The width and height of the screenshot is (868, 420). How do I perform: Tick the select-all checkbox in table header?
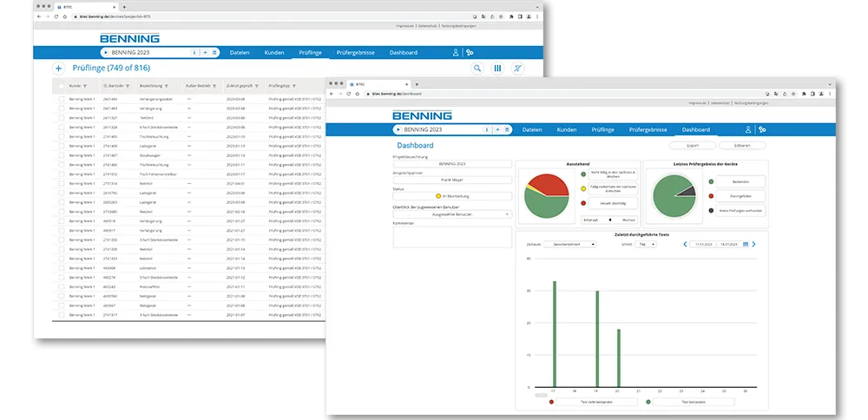pyautogui.click(x=61, y=86)
